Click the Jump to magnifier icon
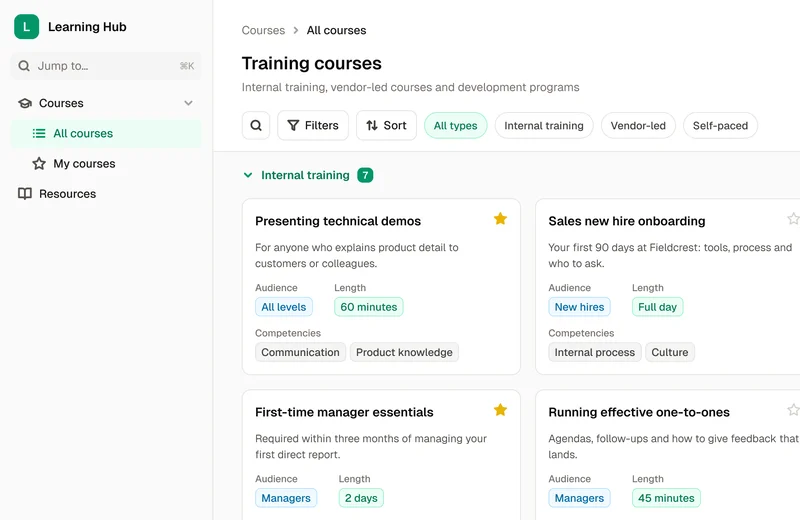The width and height of the screenshot is (800, 520). pos(24,66)
